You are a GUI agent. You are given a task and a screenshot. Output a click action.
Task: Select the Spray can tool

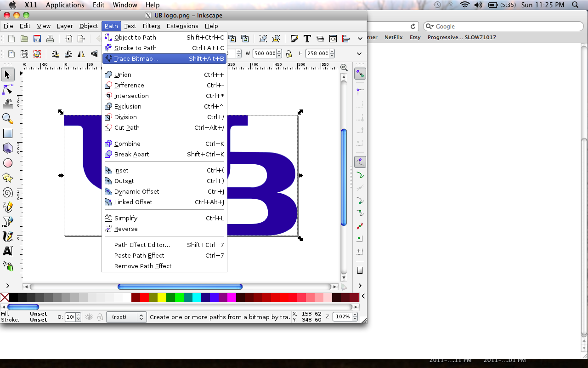click(x=8, y=266)
